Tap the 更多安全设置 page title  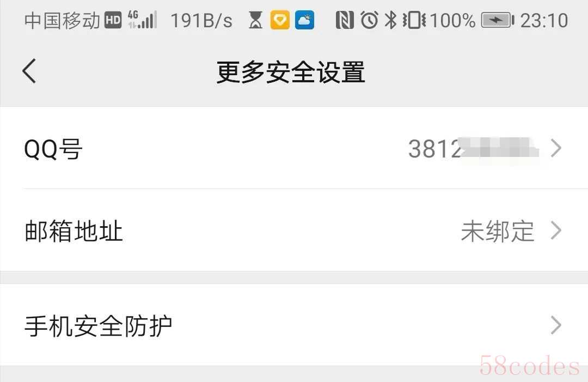[291, 72]
